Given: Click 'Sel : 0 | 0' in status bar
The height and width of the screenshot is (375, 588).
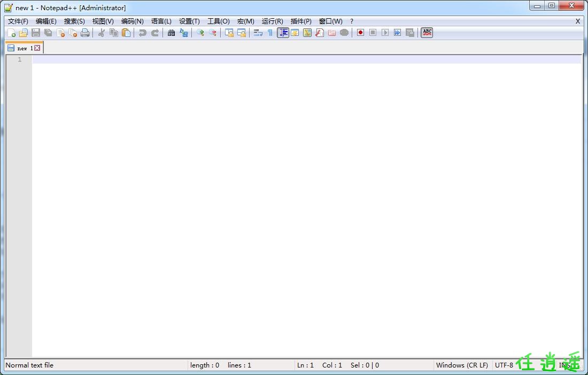Looking at the screenshot, I should (365, 365).
